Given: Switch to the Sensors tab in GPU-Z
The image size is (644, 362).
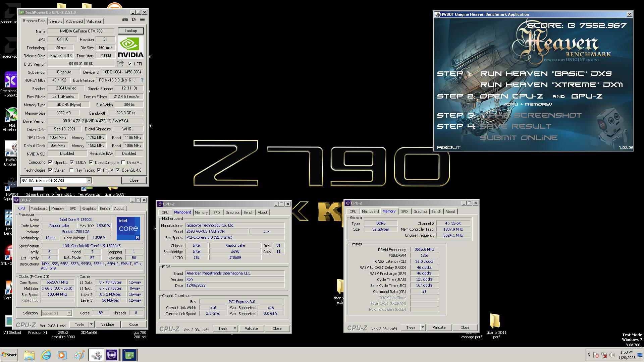Looking at the screenshot, I should 56,21.
